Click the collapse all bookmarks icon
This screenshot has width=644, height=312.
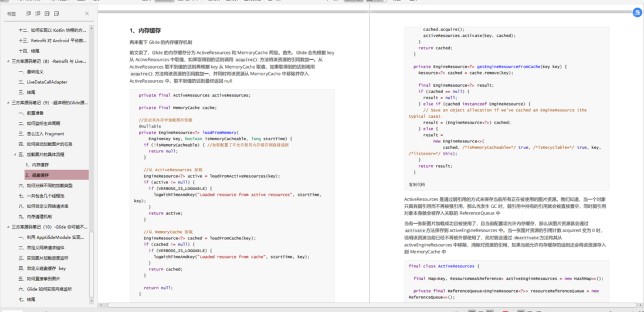pos(38,13)
